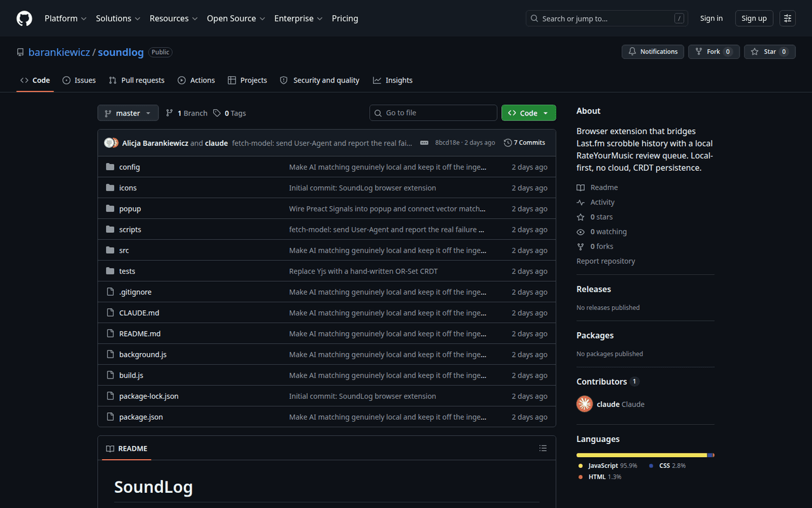Expand the green Code dropdown button
The width and height of the screenshot is (812, 508).
coord(528,113)
